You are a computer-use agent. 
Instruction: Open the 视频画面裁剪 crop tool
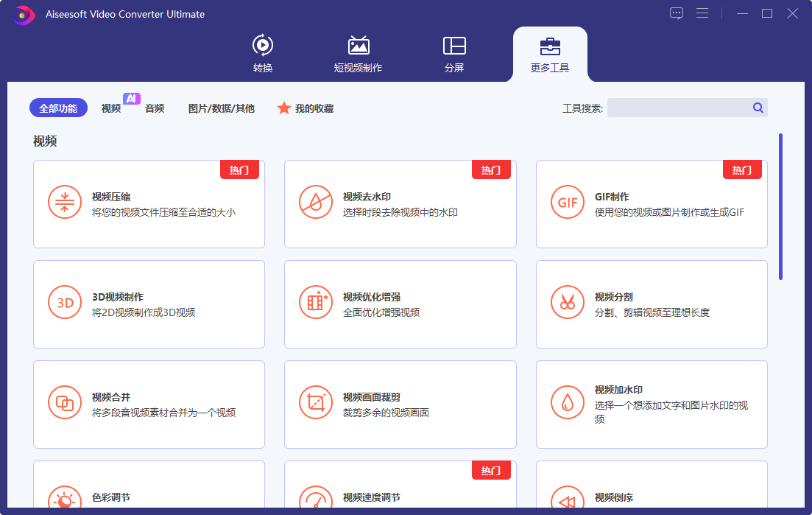tap(400, 404)
